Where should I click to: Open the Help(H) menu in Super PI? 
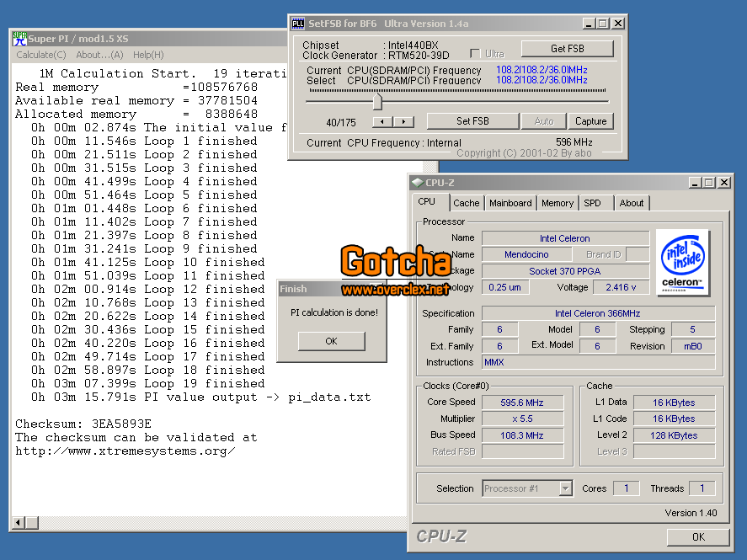(x=148, y=55)
